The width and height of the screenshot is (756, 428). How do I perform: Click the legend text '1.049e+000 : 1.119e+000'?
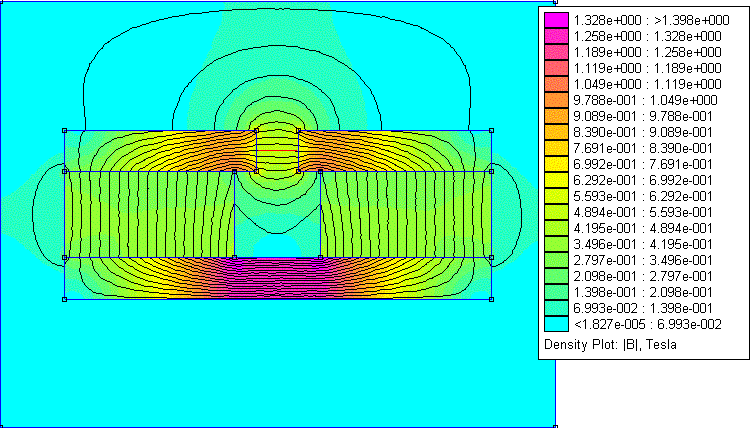pos(648,84)
